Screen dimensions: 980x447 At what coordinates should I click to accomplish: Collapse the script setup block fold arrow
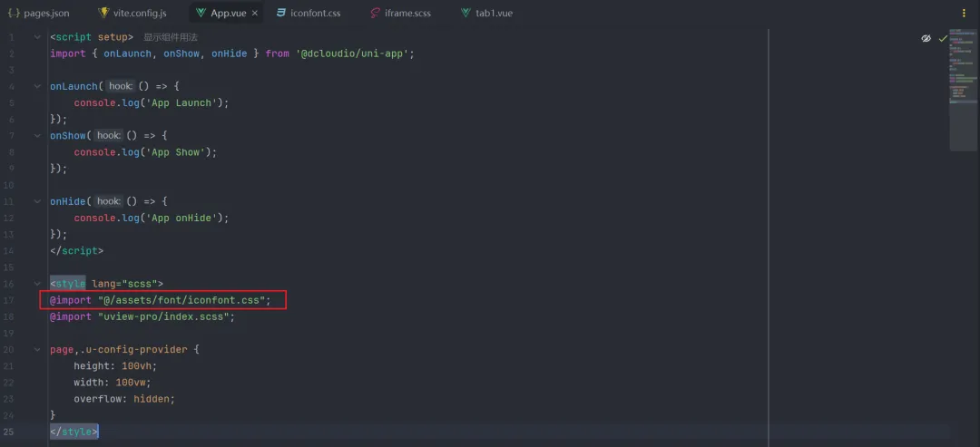pyautogui.click(x=37, y=37)
